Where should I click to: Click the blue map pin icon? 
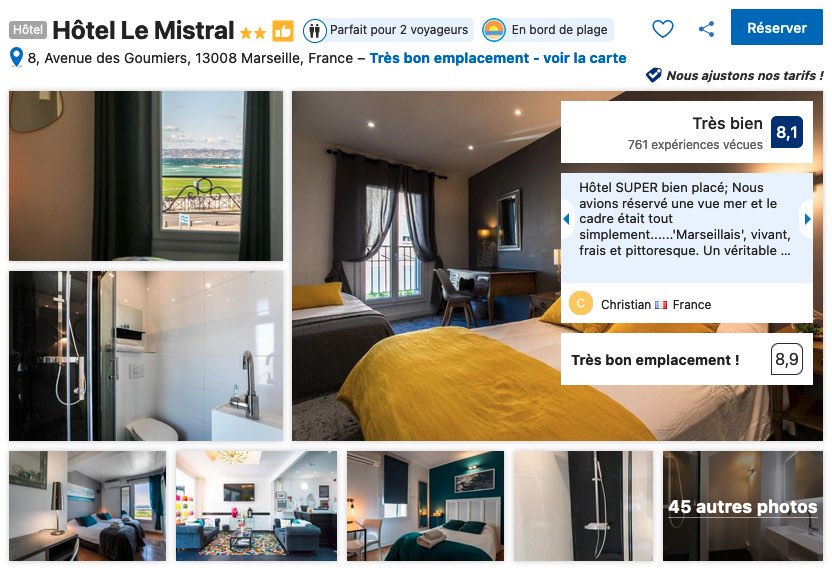click(16, 57)
